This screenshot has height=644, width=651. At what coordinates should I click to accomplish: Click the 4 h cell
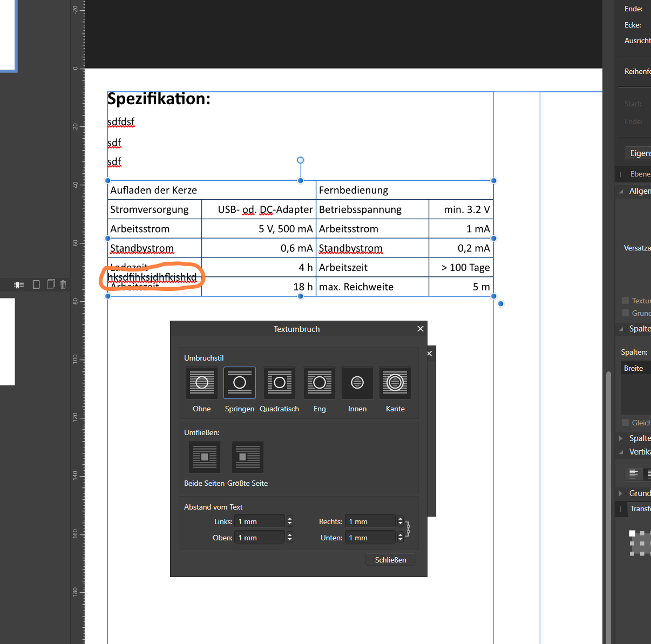point(259,268)
